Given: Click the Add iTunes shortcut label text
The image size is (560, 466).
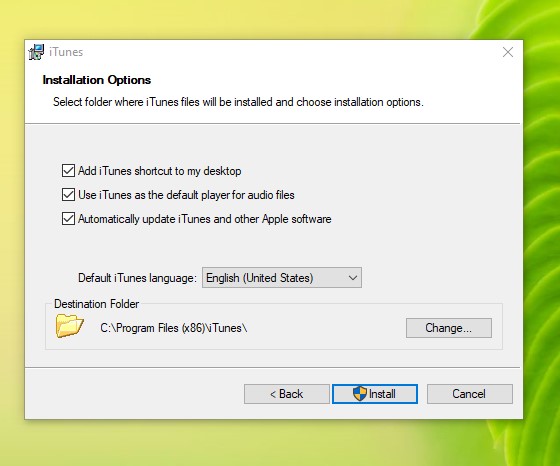Looking at the screenshot, I should 160,171.
